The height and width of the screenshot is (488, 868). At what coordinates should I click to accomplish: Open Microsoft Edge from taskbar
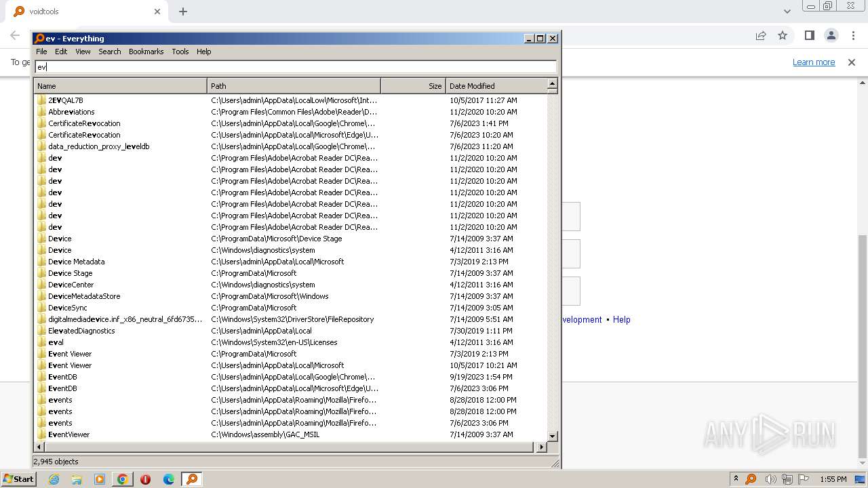coord(169,479)
